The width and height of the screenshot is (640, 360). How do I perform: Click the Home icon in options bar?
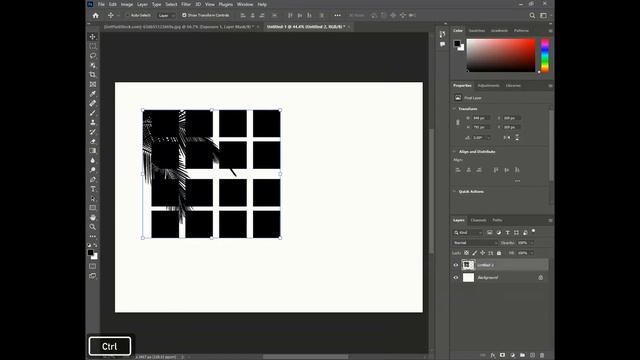[x=96, y=16]
